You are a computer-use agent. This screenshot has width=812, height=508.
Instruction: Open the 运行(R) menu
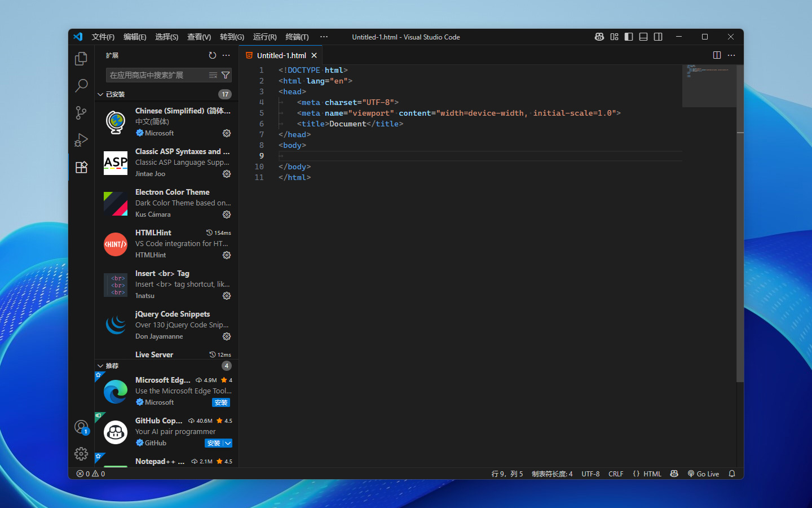point(265,37)
